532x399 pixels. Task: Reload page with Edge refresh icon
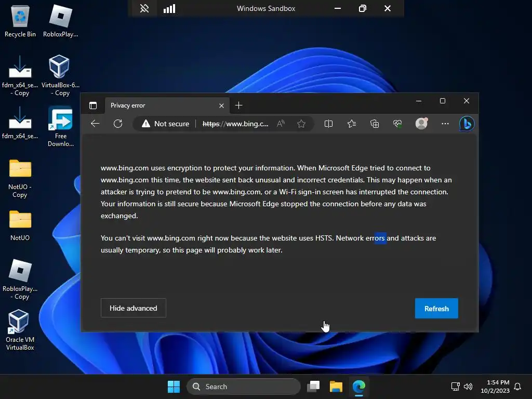[118, 124]
